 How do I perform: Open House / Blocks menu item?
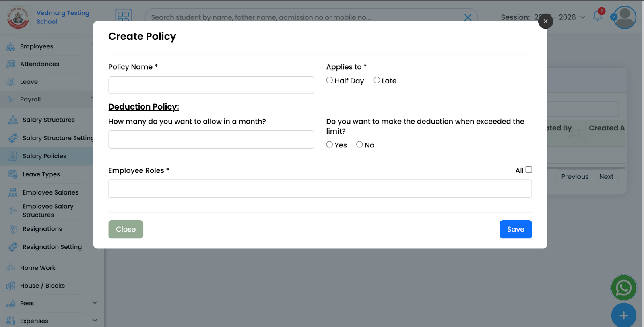42,286
